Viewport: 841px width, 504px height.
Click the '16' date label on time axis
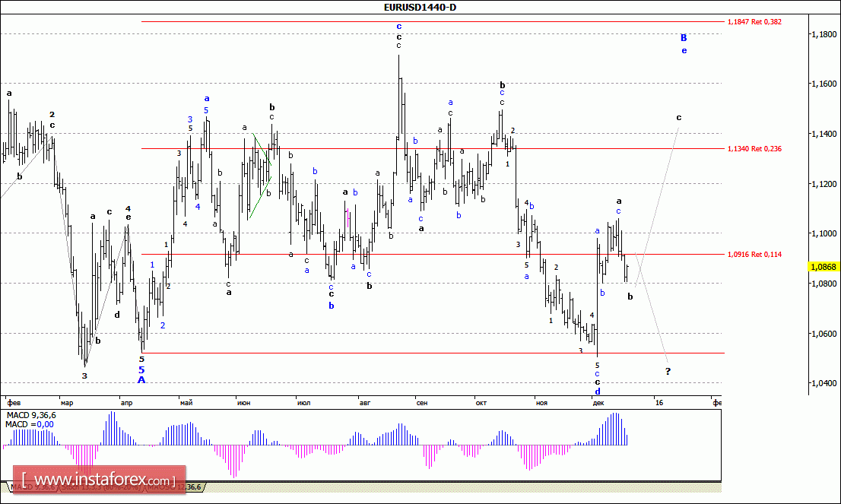point(659,403)
